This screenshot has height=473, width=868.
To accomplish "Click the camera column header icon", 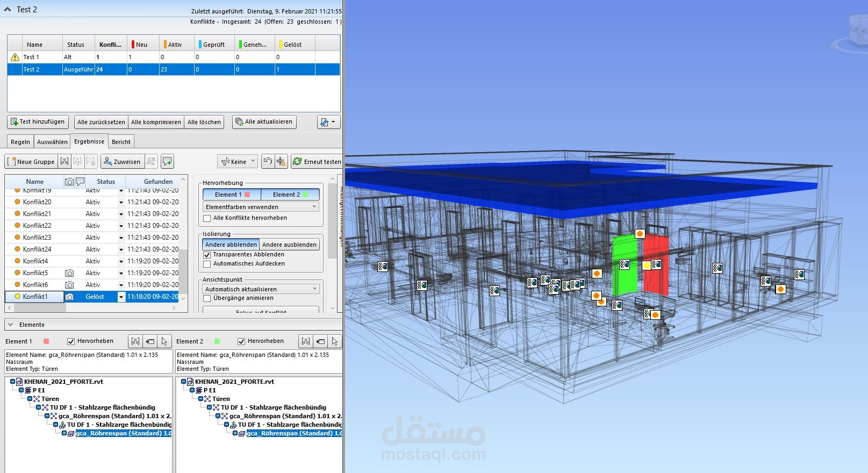I will (x=69, y=182).
